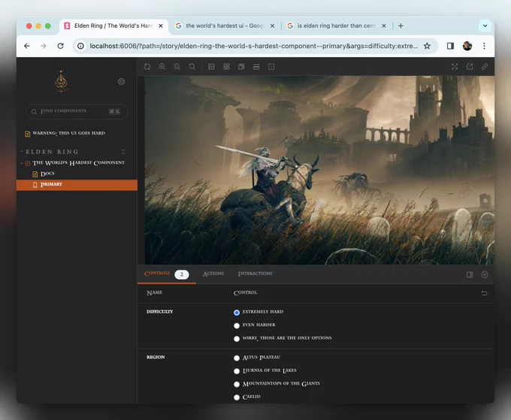Select the Even Harder difficulty
The width and height of the screenshot is (511, 420).
237,325
